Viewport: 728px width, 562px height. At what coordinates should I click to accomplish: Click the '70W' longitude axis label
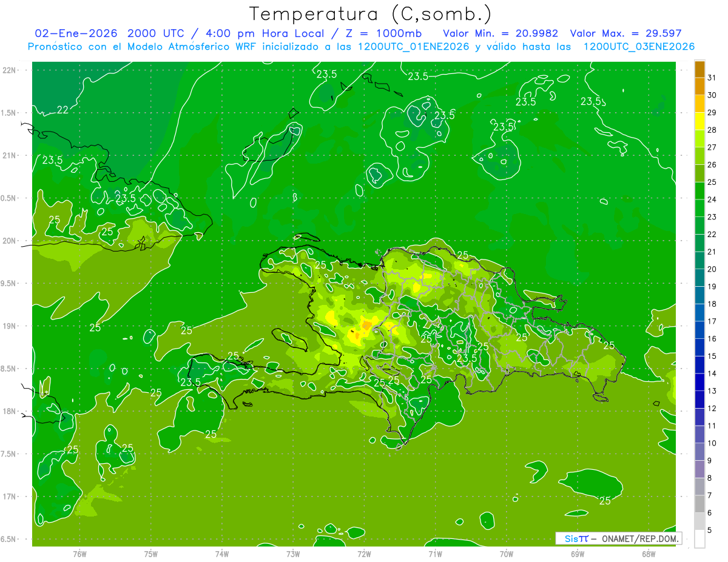(506, 554)
